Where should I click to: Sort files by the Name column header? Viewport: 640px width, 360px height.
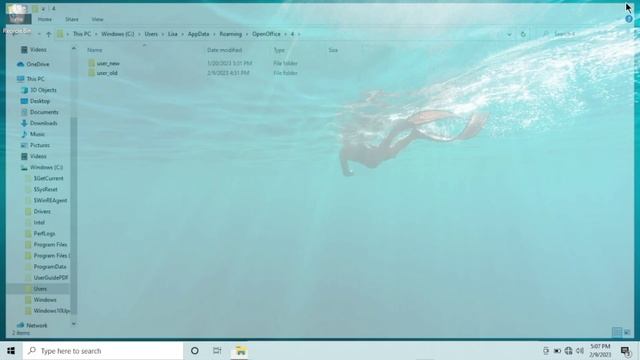tap(95, 50)
